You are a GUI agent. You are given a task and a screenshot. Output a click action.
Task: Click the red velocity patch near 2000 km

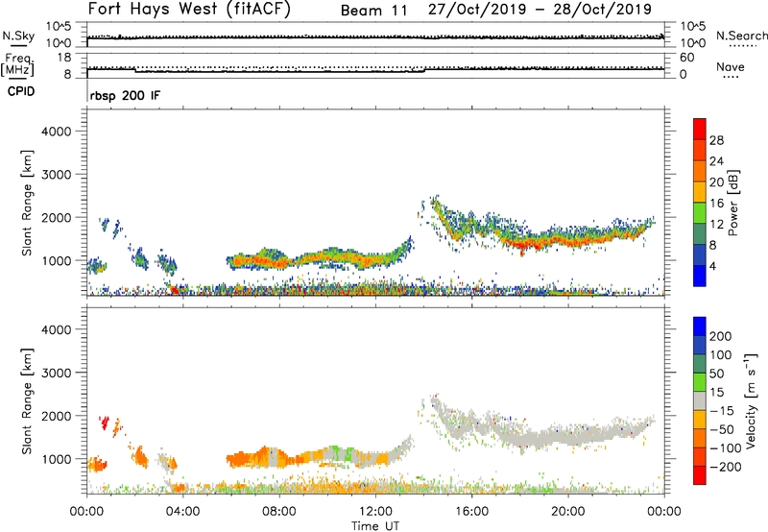104,423
